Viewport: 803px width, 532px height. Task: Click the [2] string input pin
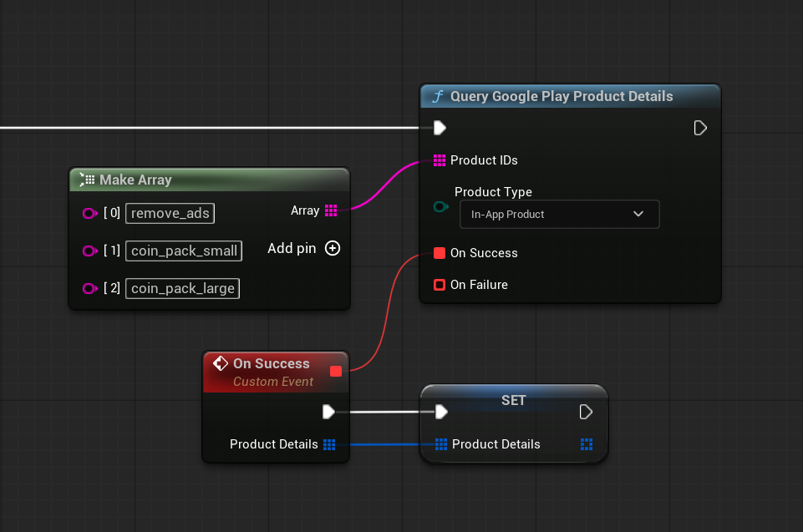tap(90, 289)
